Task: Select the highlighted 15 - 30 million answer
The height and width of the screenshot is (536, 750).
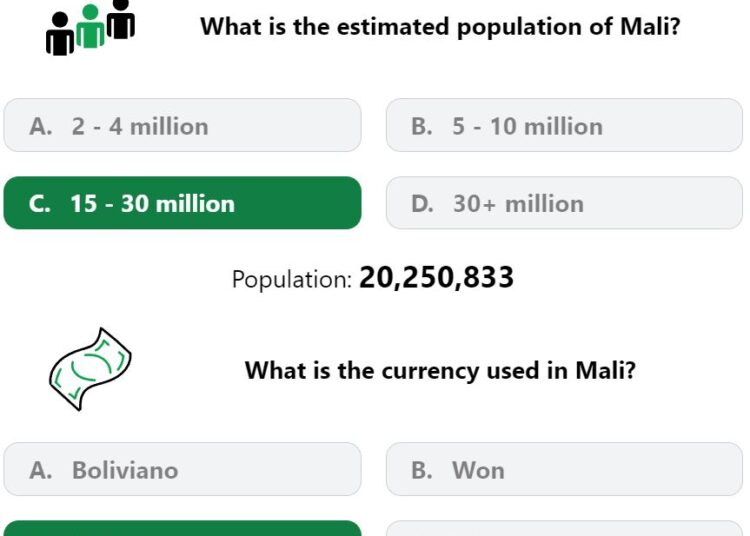Action: pos(182,203)
